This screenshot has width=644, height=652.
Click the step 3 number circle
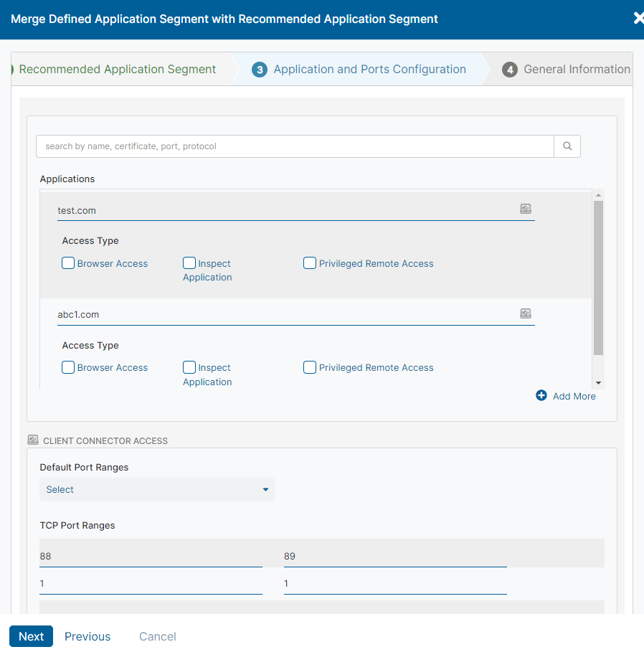coord(260,70)
